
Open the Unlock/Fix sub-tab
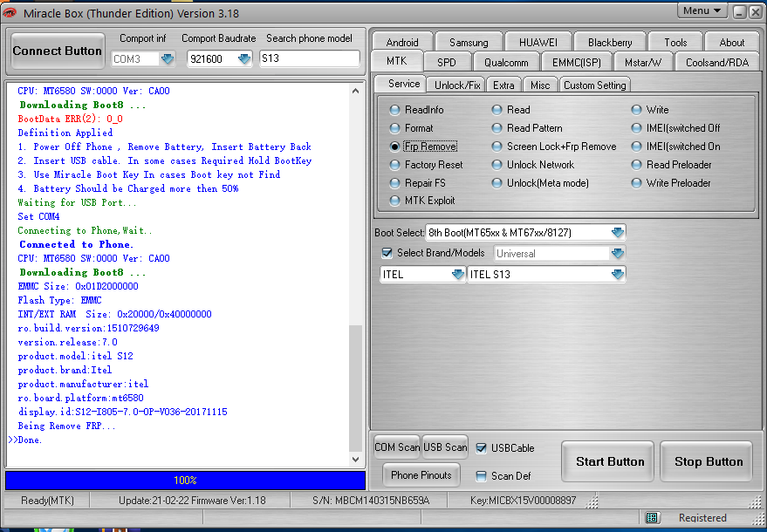coord(457,85)
